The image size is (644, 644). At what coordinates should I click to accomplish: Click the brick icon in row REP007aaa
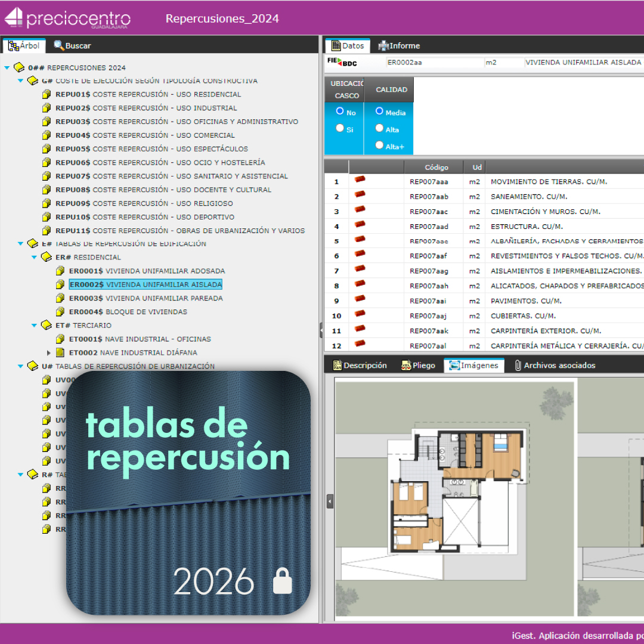[360, 179]
